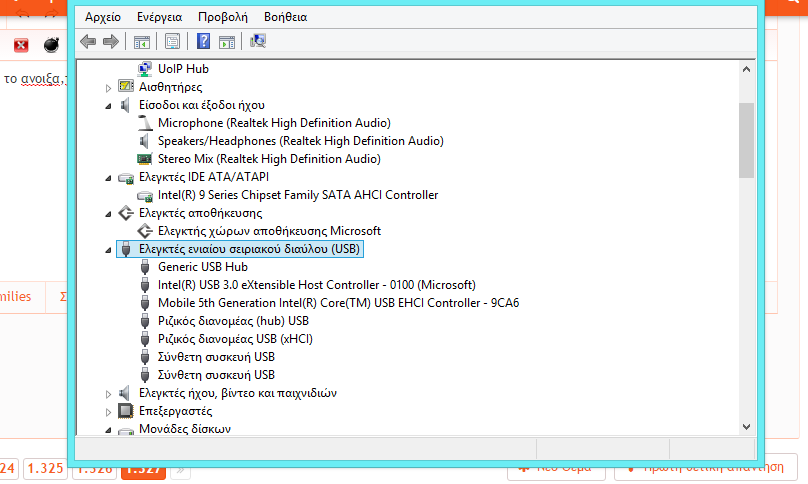808x484 pixels.
Task: Click the scan for hardware changes icon
Action: pyautogui.click(x=258, y=42)
